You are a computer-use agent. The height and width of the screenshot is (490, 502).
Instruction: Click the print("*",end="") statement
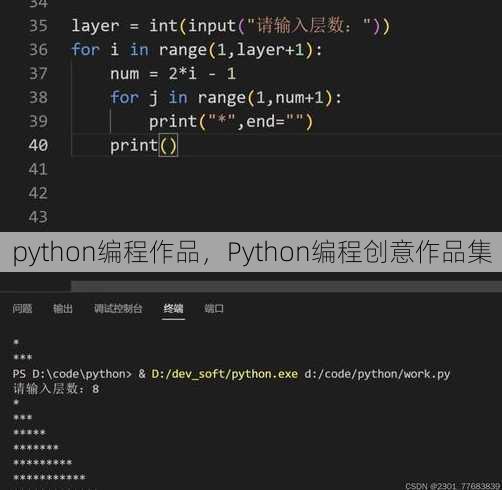[x=231, y=121]
